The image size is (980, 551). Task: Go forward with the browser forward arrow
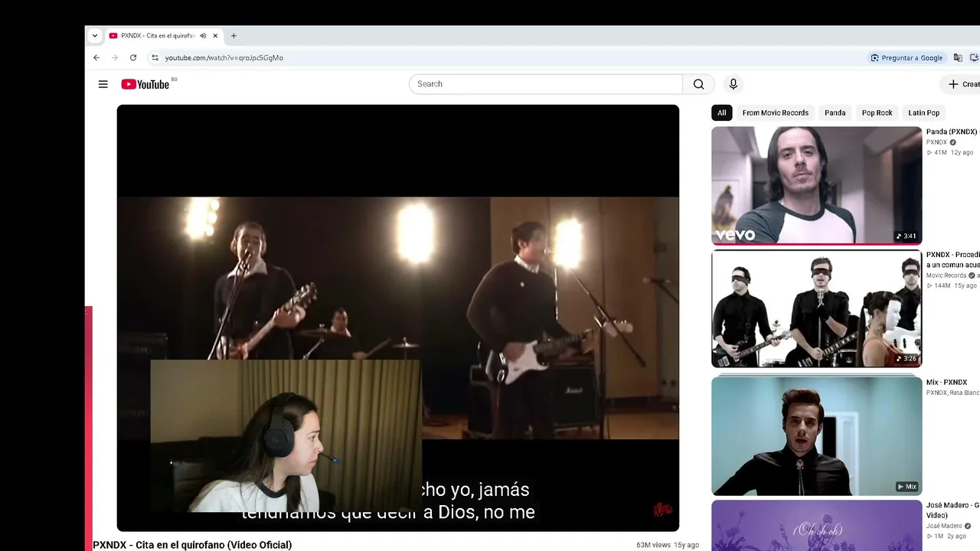[x=115, y=57]
